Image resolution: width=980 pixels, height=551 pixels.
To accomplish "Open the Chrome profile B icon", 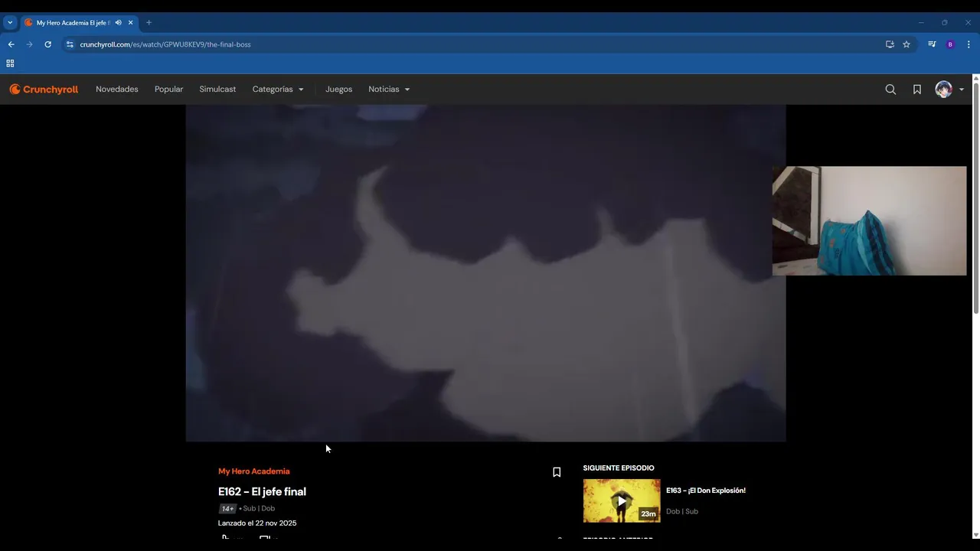I will [x=950, y=44].
